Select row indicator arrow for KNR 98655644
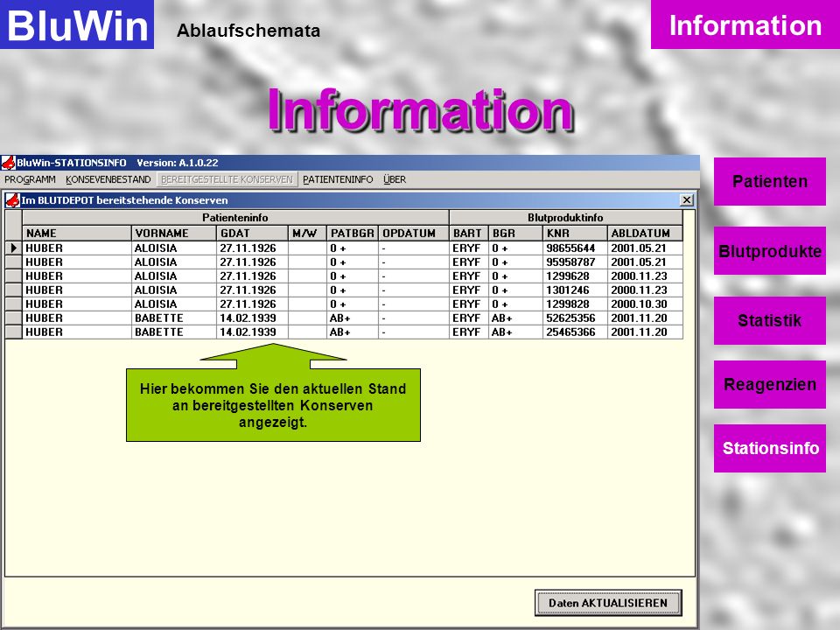This screenshot has height=630, width=840. point(13,248)
